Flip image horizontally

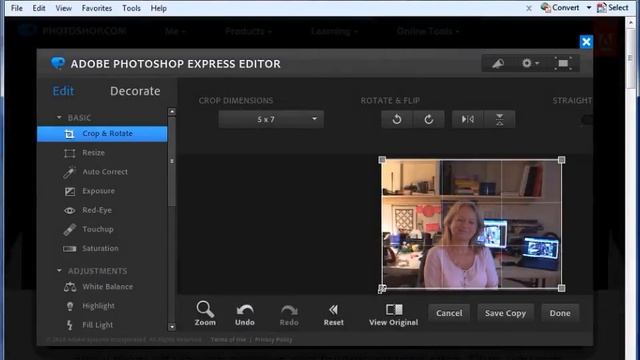(x=468, y=120)
